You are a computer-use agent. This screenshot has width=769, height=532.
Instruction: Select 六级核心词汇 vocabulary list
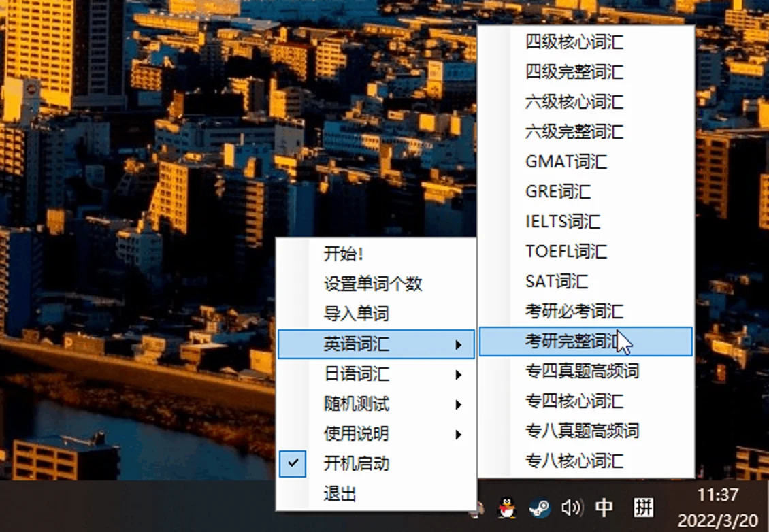pyautogui.click(x=586, y=102)
